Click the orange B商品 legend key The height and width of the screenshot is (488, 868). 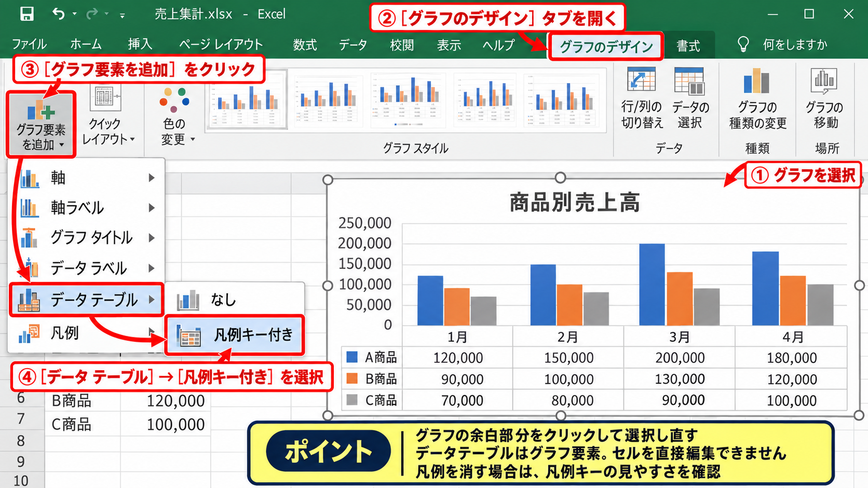352,378
